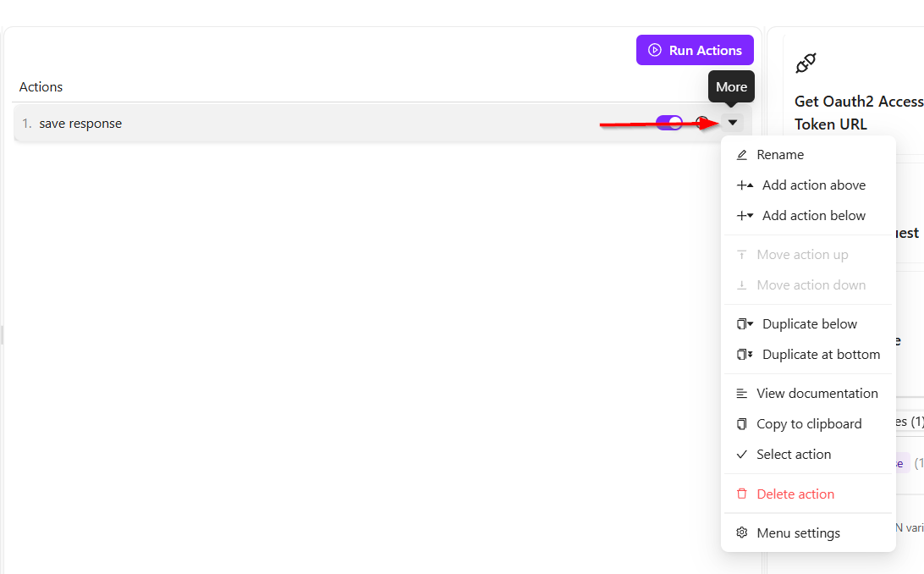This screenshot has width=924, height=574.
Task: Click the Run Actions play icon
Action: pyautogui.click(x=655, y=50)
